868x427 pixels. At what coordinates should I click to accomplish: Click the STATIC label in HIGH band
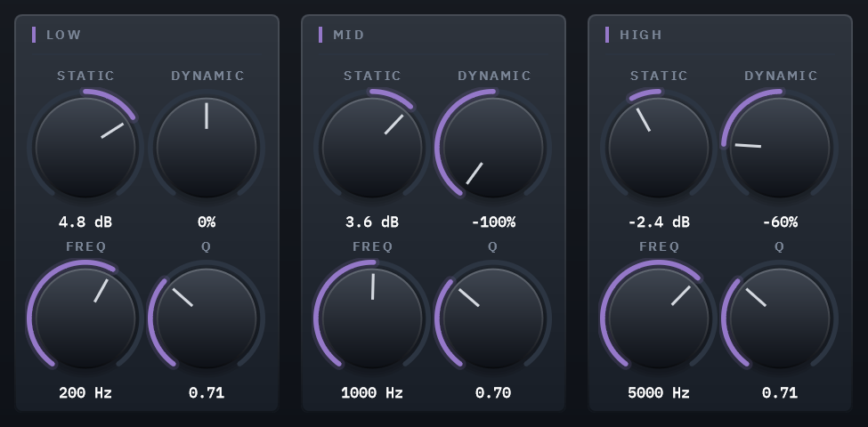click(x=660, y=76)
